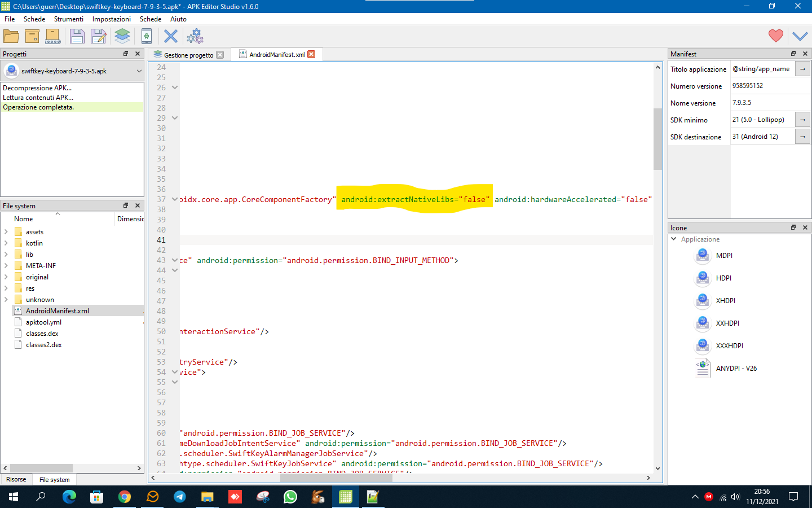Click the Save APK box icon
The height and width of the screenshot is (508, 812).
point(32,36)
